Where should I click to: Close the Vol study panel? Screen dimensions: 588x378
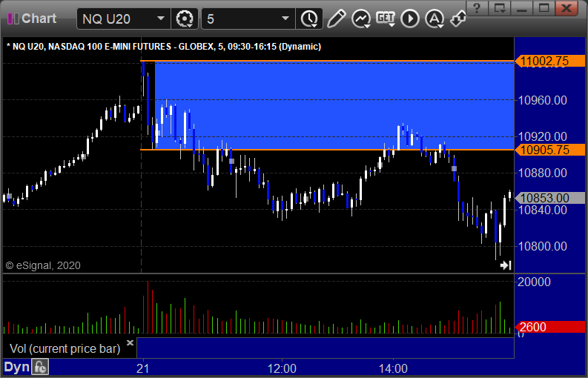(130, 342)
